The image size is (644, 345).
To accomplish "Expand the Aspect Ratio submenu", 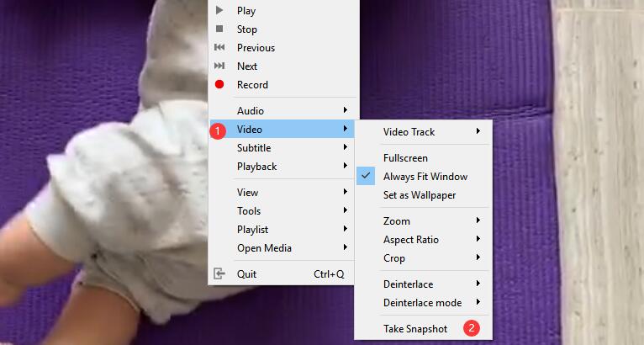I will coord(424,239).
